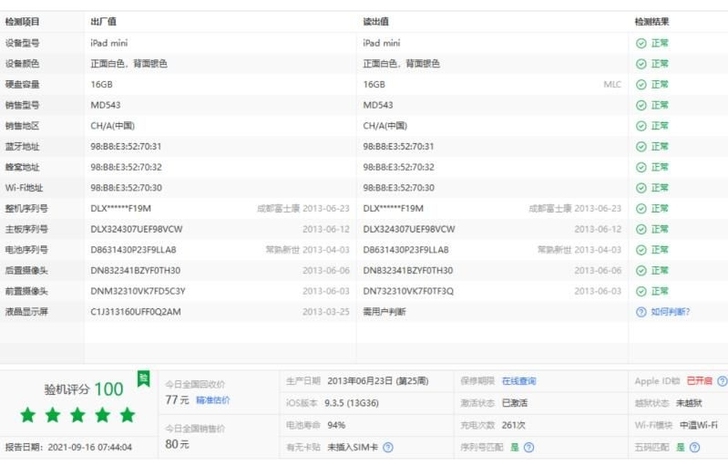Click the Wi-Fi模块 value text
The width and height of the screenshot is (728, 466).
pyautogui.click(x=698, y=425)
